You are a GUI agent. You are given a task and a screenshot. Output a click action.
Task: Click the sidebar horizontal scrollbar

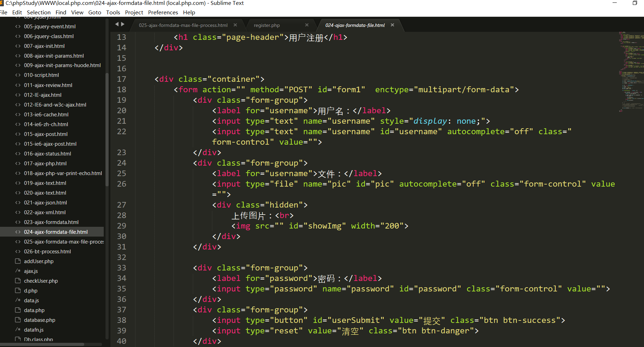(42, 345)
